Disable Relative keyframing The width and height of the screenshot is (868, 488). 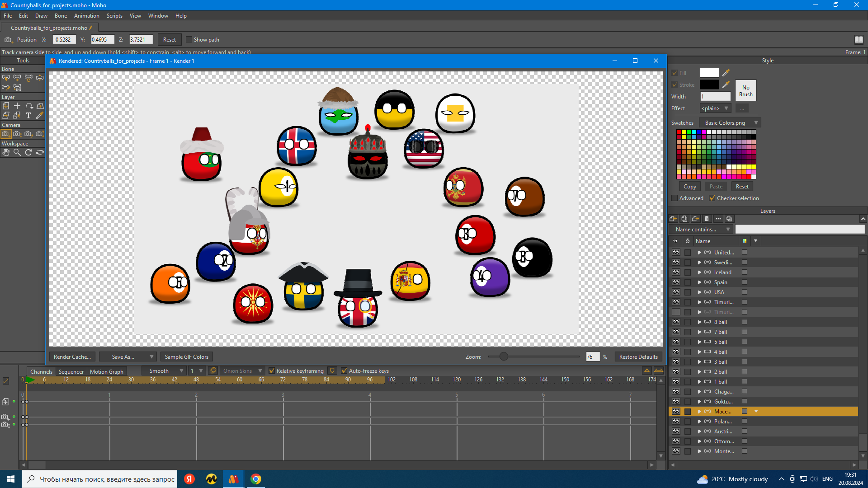(x=272, y=371)
